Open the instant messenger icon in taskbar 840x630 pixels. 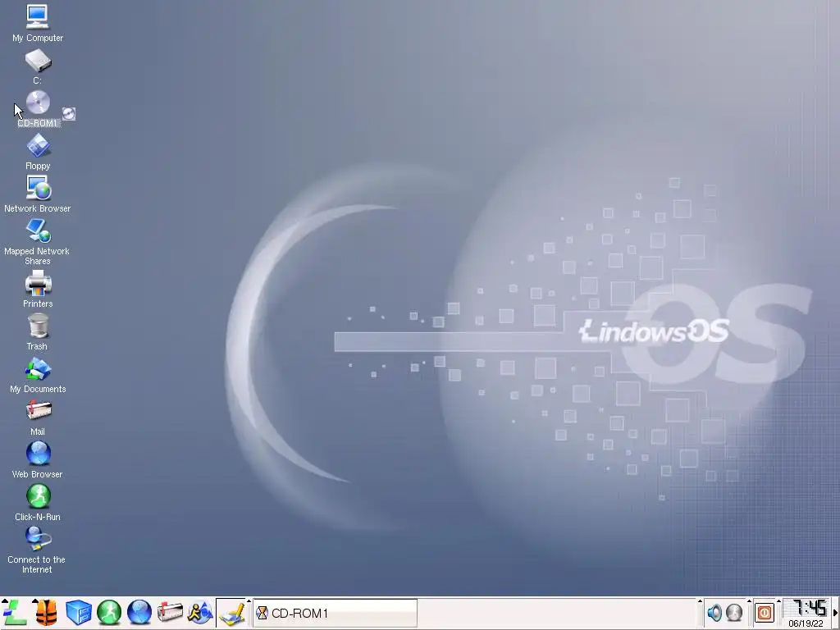pos(200,612)
